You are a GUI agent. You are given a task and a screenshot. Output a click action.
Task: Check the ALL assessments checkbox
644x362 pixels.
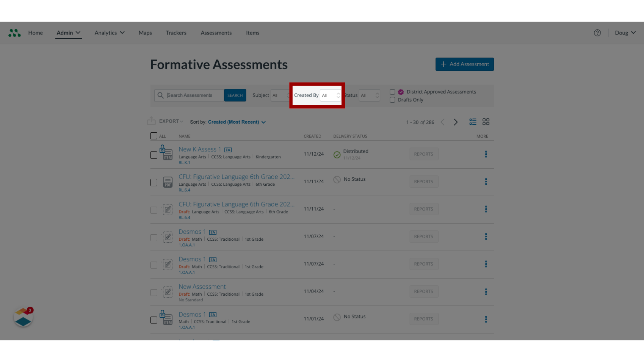(x=154, y=136)
